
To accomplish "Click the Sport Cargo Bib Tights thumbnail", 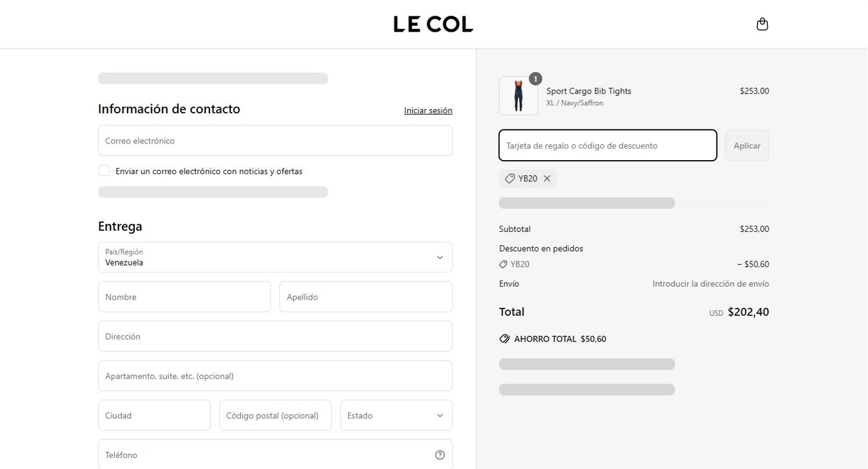I will pyautogui.click(x=518, y=96).
